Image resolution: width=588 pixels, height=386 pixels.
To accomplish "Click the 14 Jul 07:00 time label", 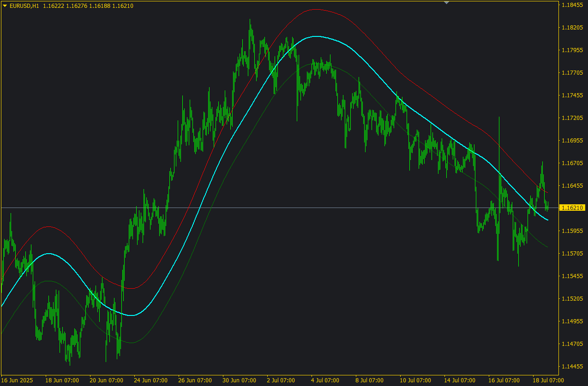I will 460,380.
